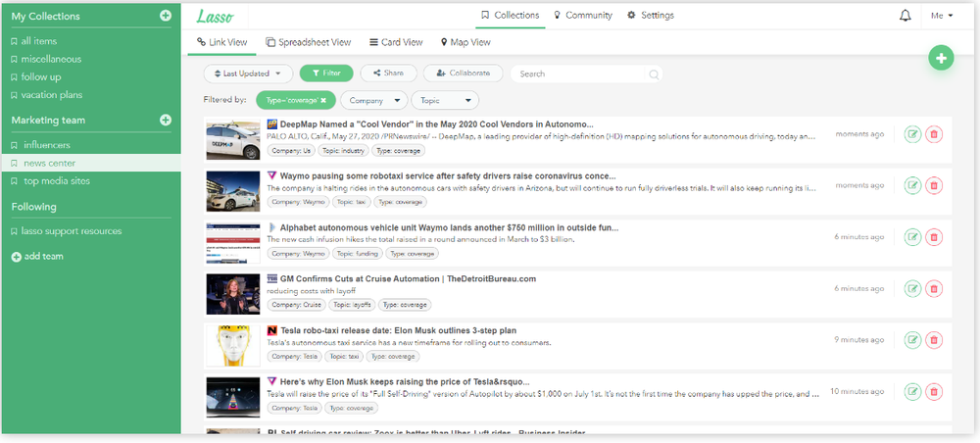This screenshot has width=980, height=443.
Task: Open the Me account dropdown
Action: coord(941,16)
